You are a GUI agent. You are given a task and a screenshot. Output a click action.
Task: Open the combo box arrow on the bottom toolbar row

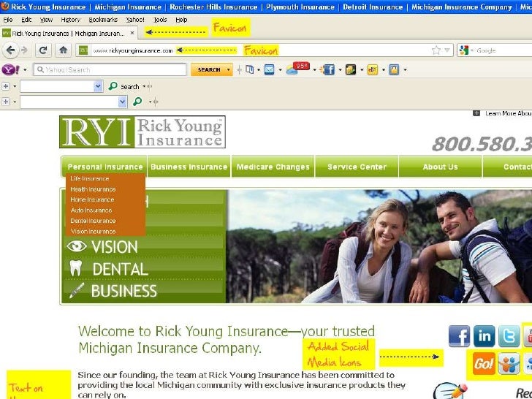tap(123, 102)
